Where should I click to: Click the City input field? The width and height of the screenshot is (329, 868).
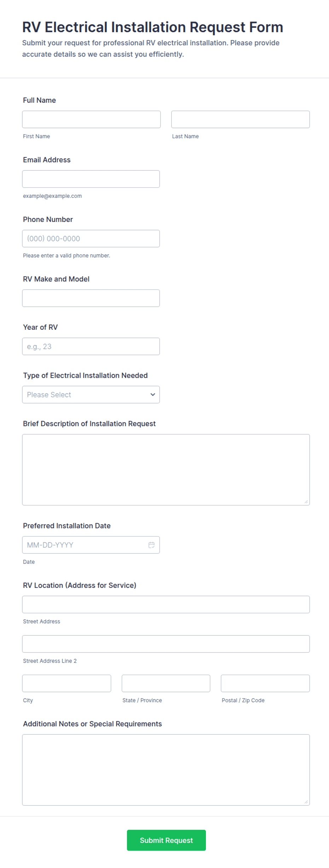[67, 683]
